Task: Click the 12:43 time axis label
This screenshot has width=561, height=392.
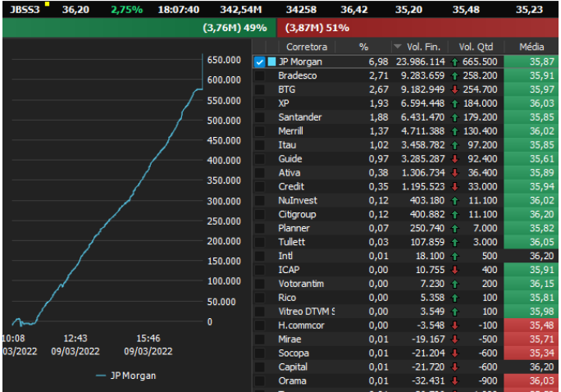Action: 75,339
